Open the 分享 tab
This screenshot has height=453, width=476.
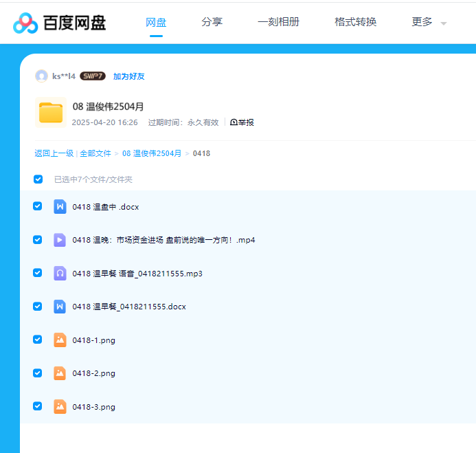click(212, 22)
